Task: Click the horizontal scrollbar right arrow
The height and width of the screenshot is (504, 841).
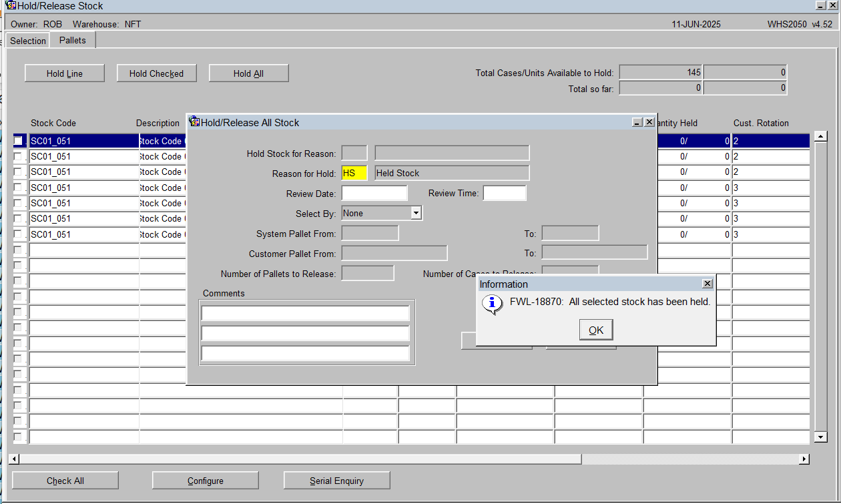Action: pyautogui.click(x=804, y=459)
